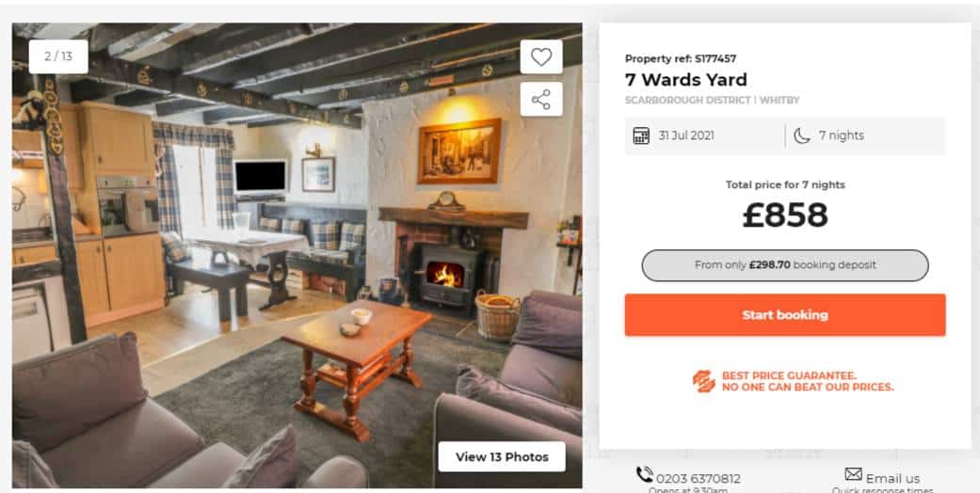Open the Email us link
The width and height of the screenshot is (980, 493).
pos(892,479)
